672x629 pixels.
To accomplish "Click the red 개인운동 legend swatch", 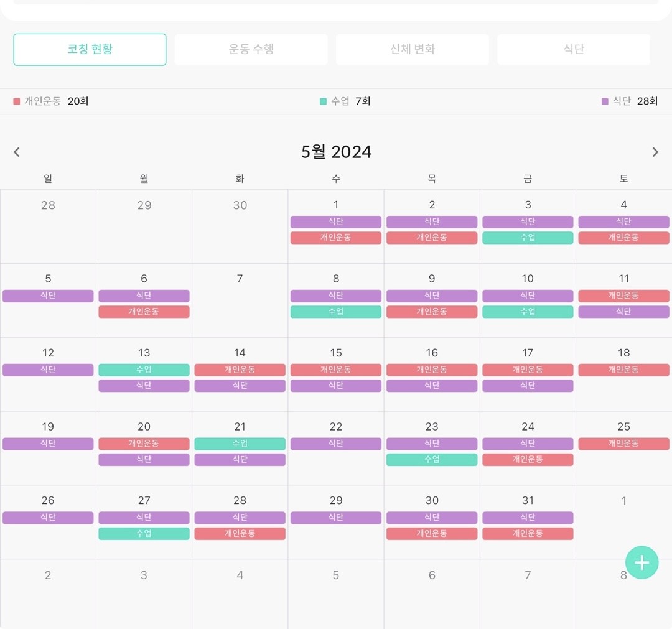I will click(17, 101).
